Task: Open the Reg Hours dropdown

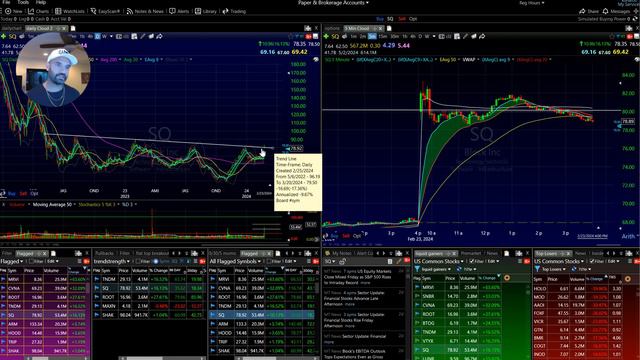Action: click(x=531, y=3)
